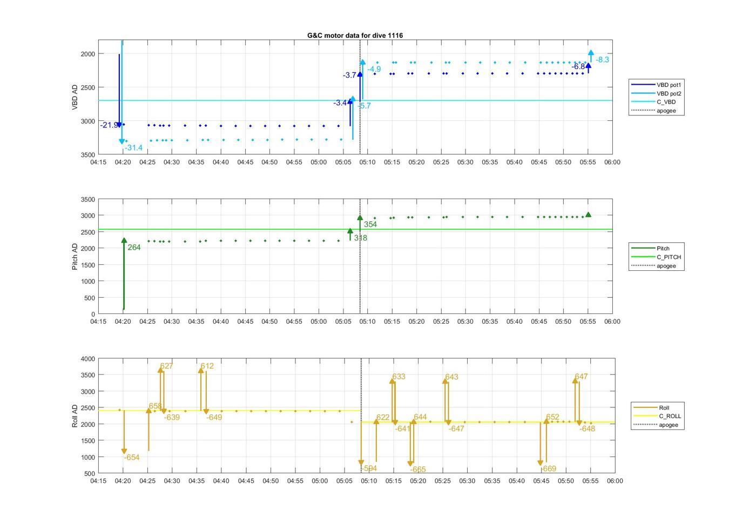Click the -654 roll annotation
Viewport: 756px width, 532px height.
click(132, 458)
